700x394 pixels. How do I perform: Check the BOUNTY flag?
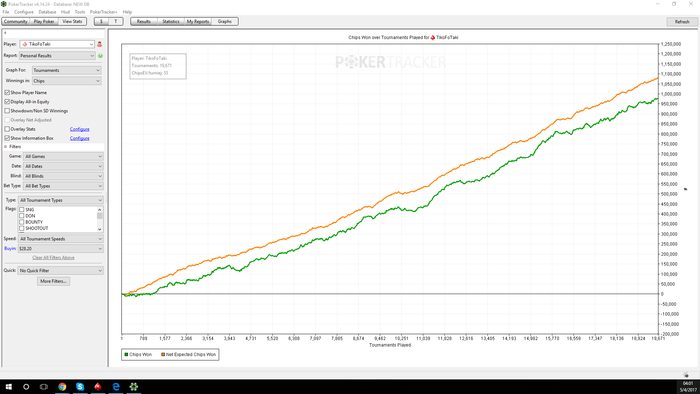coord(21,222)
